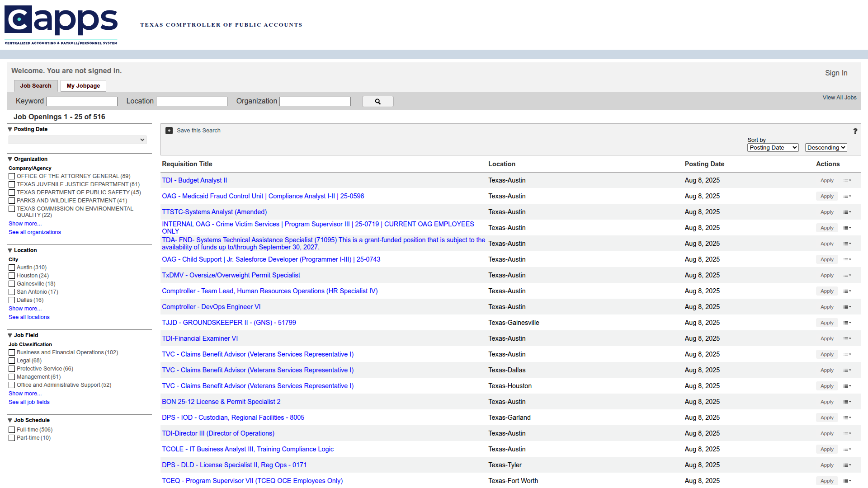The width and height of the screenshot is (868, 488).
Task: Open the help question mark icon
Action: [855, 131]
